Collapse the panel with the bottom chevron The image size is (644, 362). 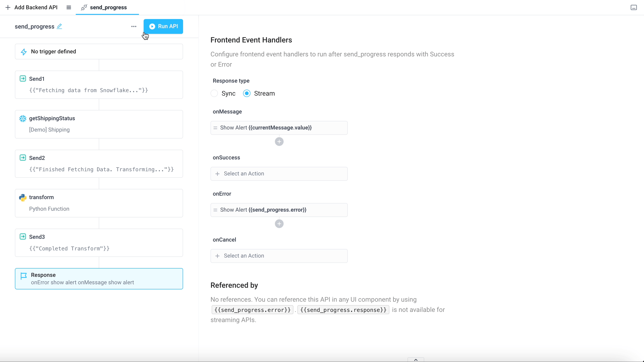[416, 359]
